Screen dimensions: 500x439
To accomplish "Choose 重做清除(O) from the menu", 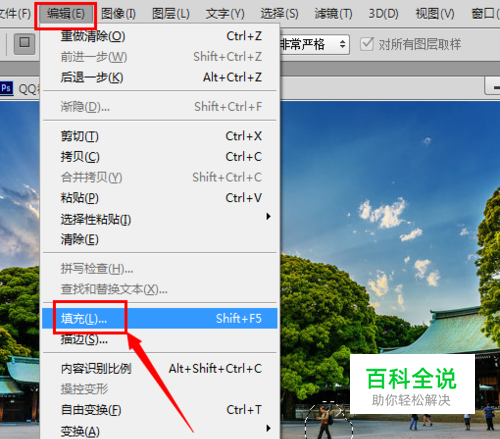I will 160,36.
